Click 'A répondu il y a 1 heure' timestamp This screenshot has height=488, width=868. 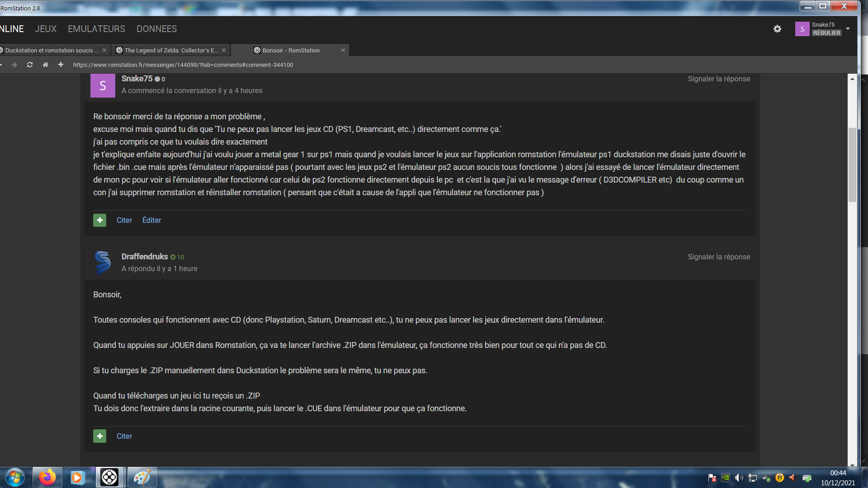pyautogui.click(x=159, y=268)
